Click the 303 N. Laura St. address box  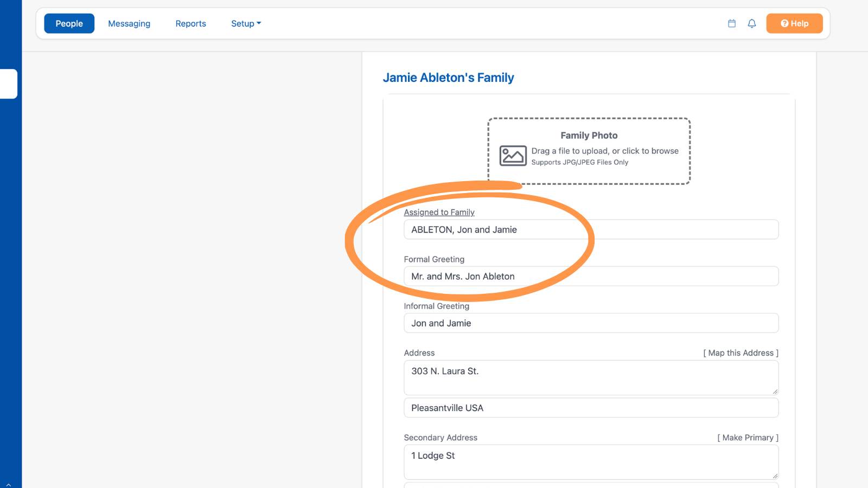591,377
